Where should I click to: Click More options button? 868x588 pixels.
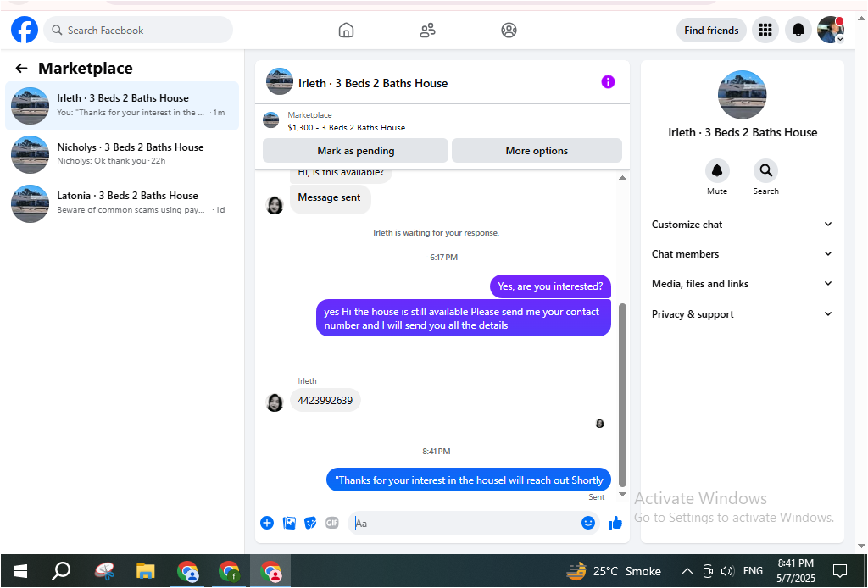[537, 151]
